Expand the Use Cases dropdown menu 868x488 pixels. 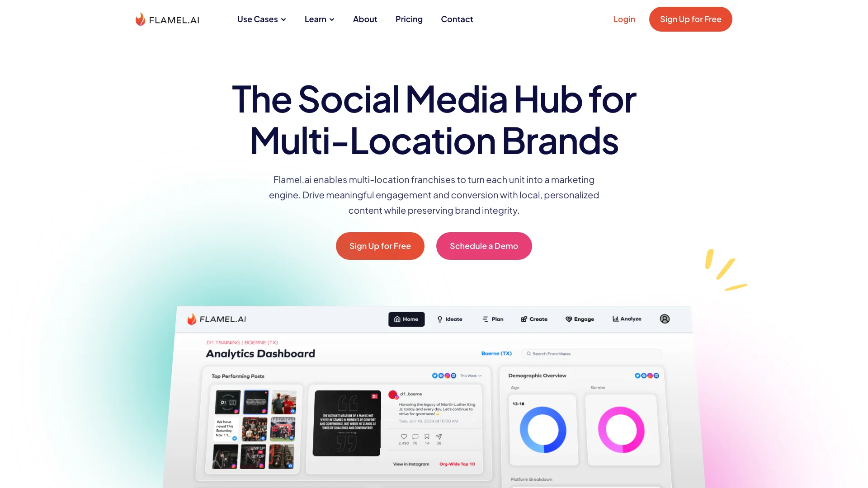coord(260,19)
